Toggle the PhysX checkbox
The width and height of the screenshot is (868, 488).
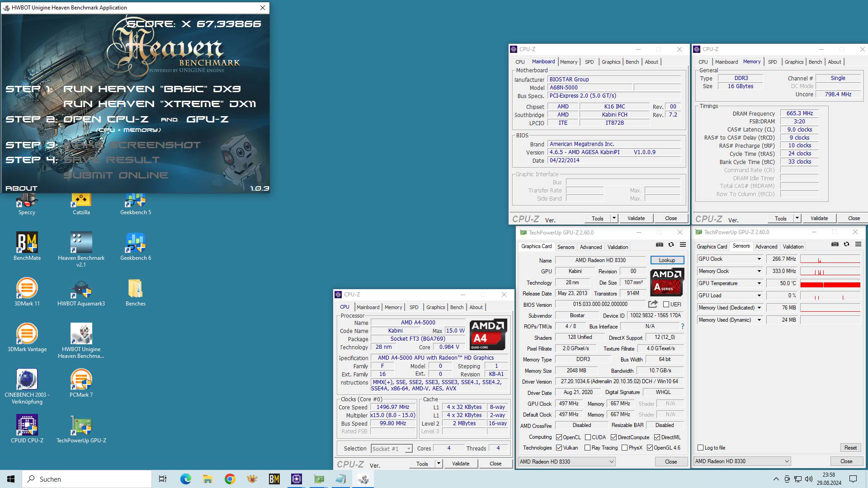click(624, 448)
